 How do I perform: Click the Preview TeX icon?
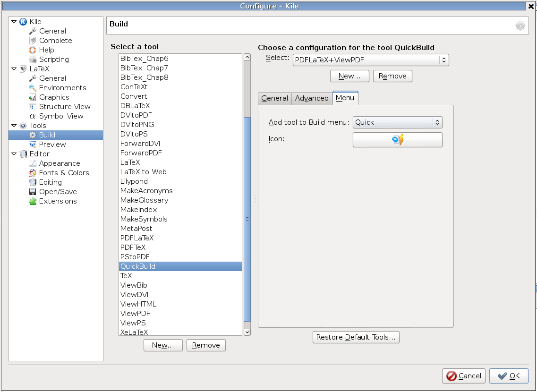33,145
